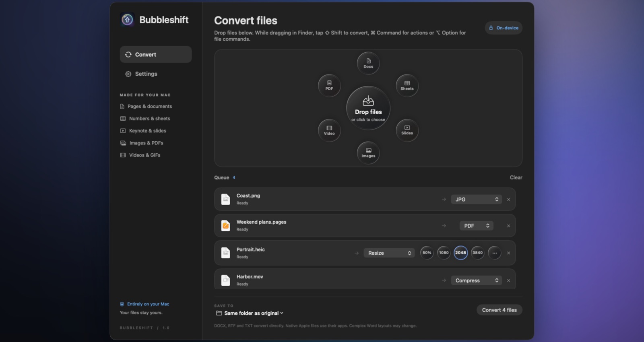The height and width of the screenshot is (342, 644).
Task: Click the Docs bubble icon
Action: (x=368, y=63)
